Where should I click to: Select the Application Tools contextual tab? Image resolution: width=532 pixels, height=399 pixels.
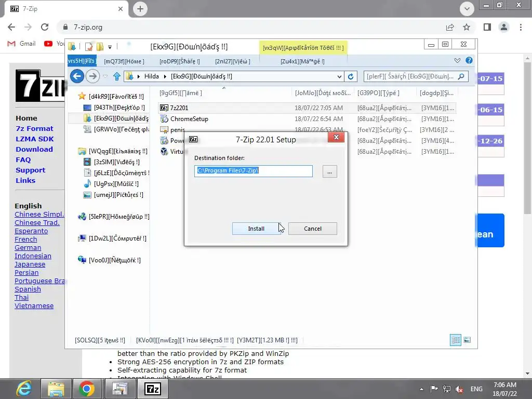pyautogui.click(x=303, y=48)
